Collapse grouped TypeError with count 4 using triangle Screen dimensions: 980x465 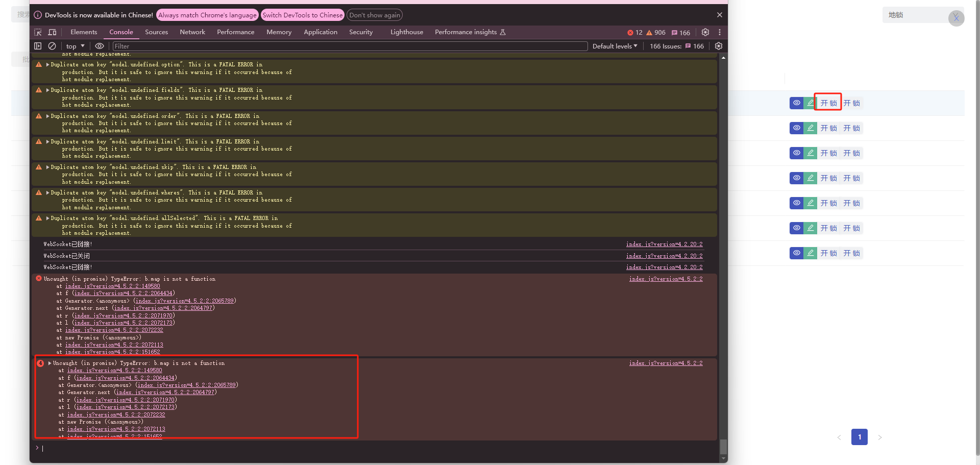50,363
